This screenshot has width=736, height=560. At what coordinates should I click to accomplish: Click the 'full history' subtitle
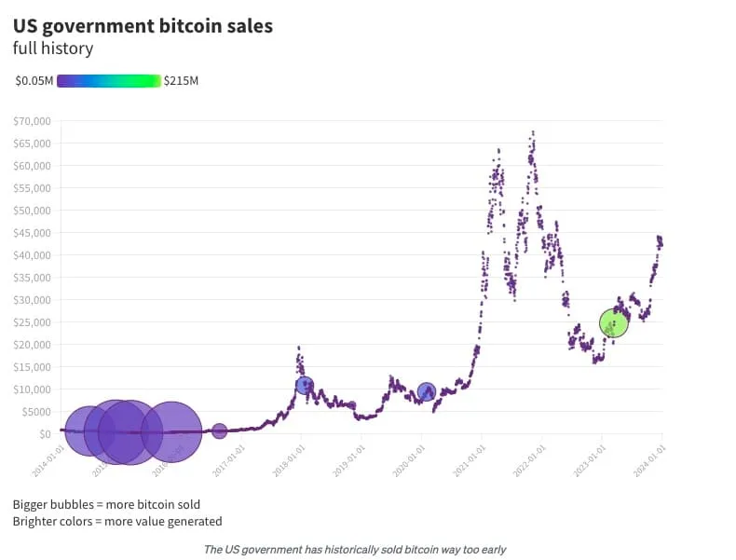tap(53, 48)
